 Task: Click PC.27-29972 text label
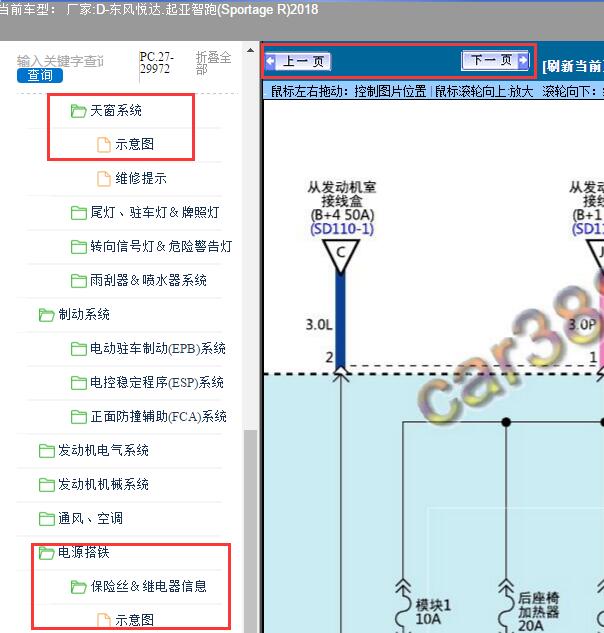157,63
